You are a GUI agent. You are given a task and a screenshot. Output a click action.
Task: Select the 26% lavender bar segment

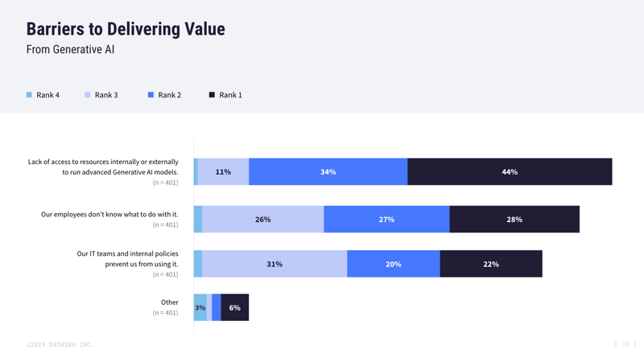click(x=262, y=219)
